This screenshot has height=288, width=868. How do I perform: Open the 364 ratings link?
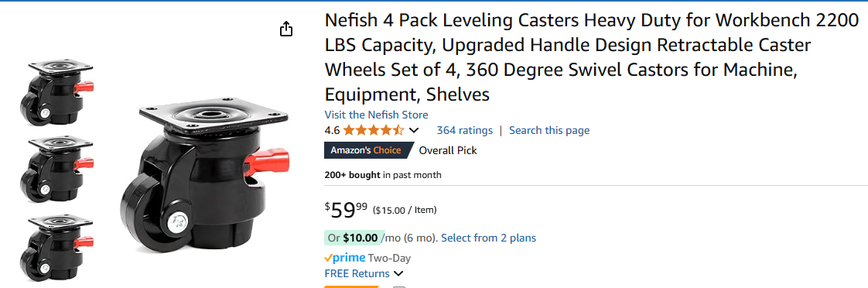[x=464, y=131]
